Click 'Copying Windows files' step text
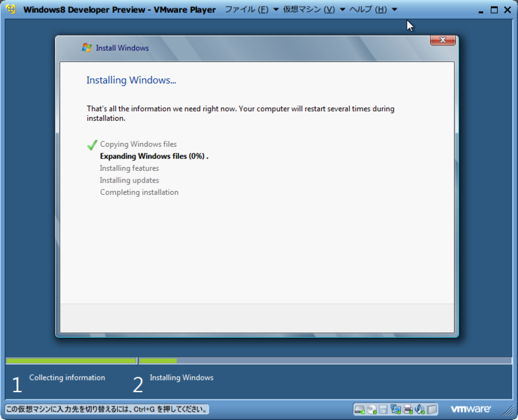Image resolution: width=518 pixels, height=420 pixels. pos(139,144)
